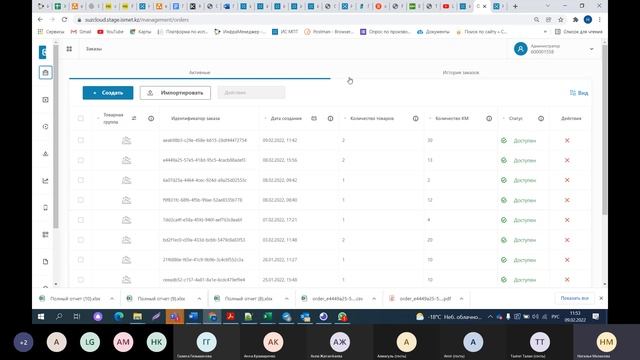Open Доступен status of 09.02.2022 11:42 order
The height and width of the screenshot is (360, 640).
(518, 140)
